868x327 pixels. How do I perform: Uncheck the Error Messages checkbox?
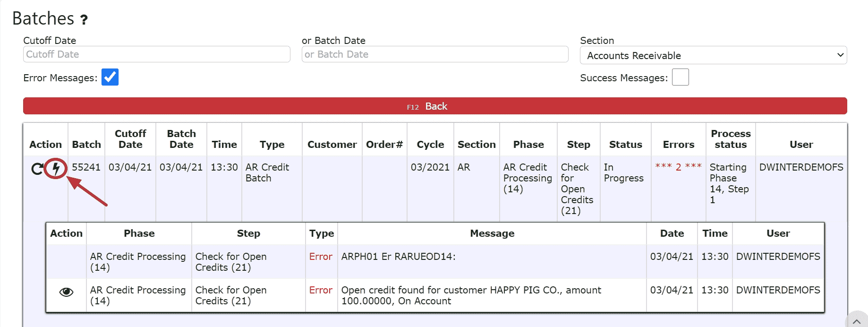coord(110,77)
